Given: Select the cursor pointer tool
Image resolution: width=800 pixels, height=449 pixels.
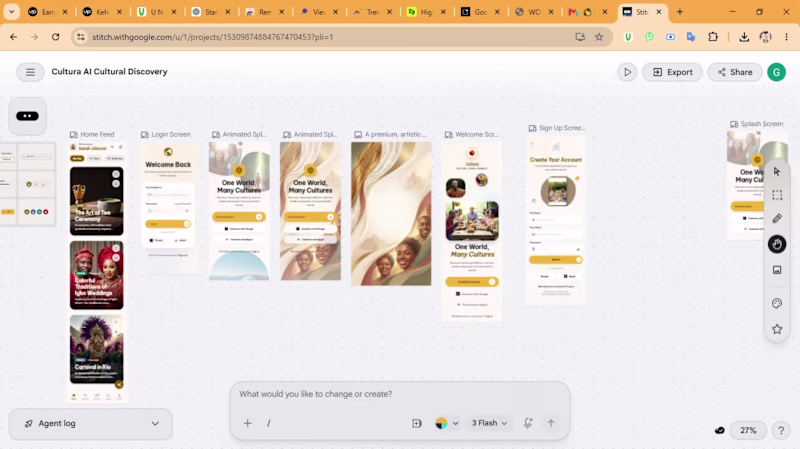Looking at the screenshot, I should pyautogui.click(x=777, y=171).
